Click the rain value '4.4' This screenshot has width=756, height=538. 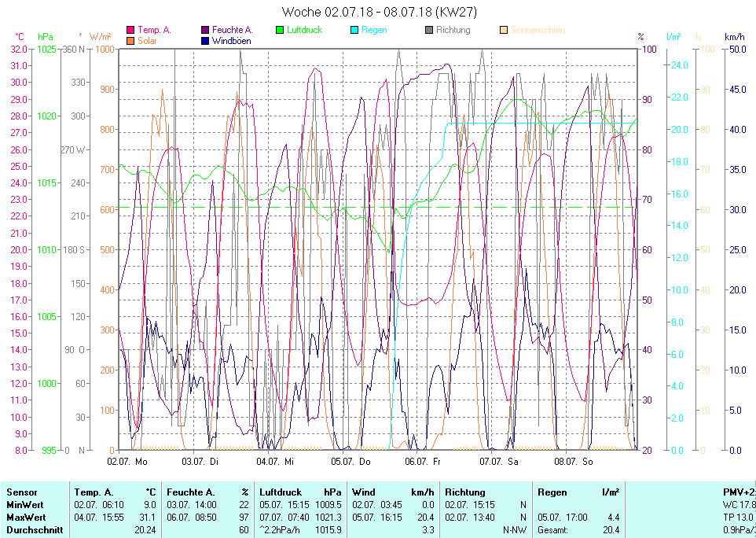tap(613, 518)
